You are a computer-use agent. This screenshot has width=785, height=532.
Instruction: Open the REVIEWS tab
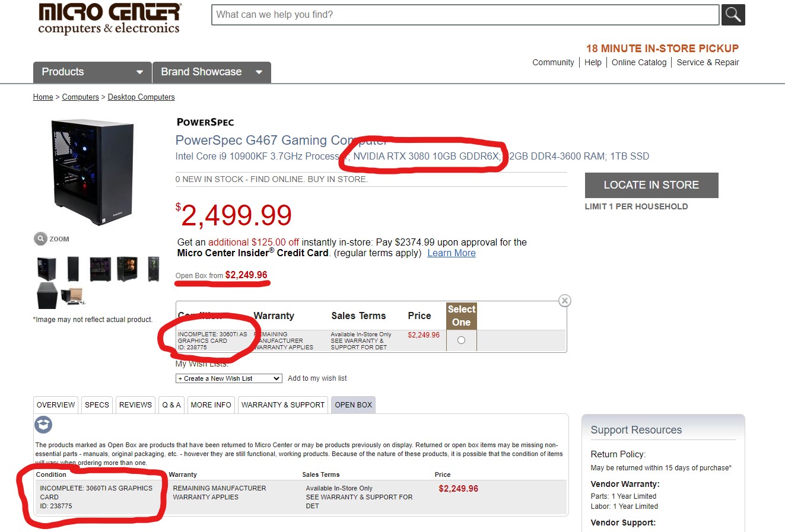tap(135, 404)
